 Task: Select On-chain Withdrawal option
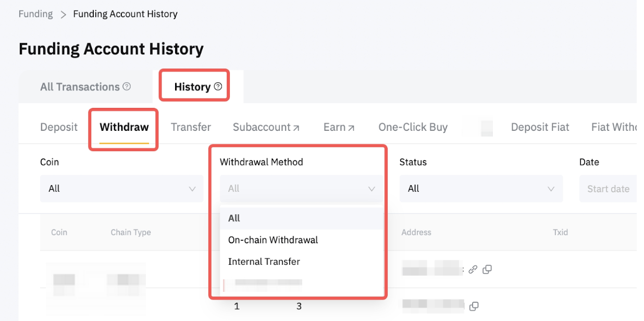tap(273, 240)
